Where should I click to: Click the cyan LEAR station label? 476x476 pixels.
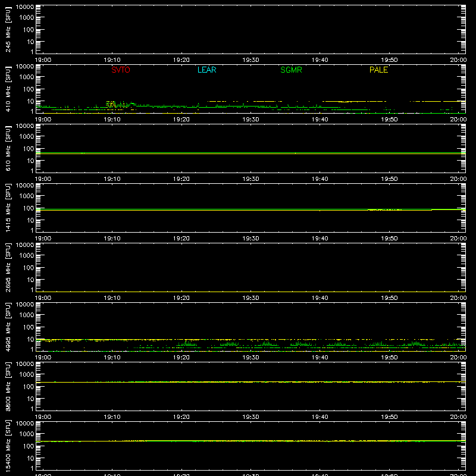coord(206,70)
